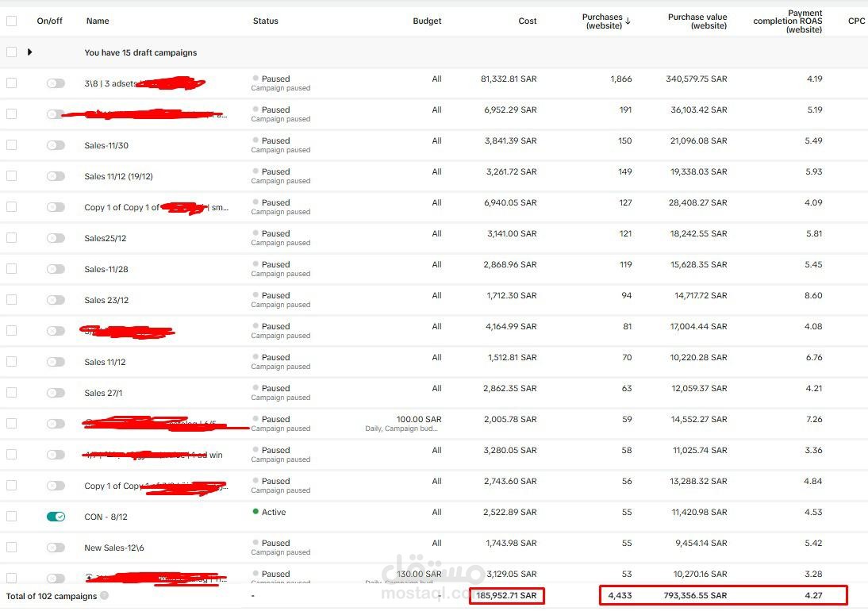Click the 9,454.14 SAR purchase value
This screenshot has height=615, width=868.
(x=701, y=544)
